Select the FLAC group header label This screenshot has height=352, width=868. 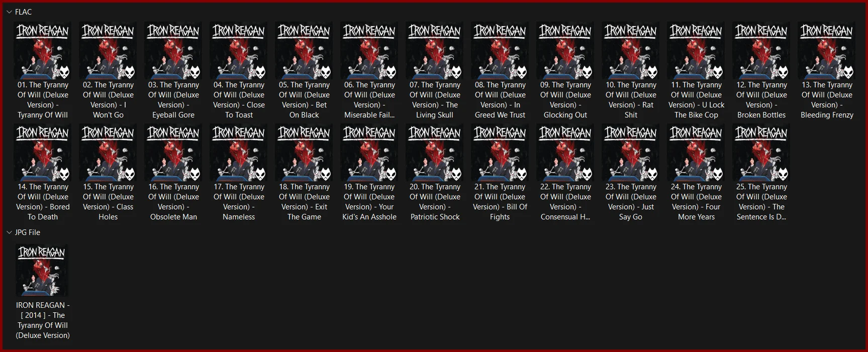pyautogui.click(x=23, y=12)
